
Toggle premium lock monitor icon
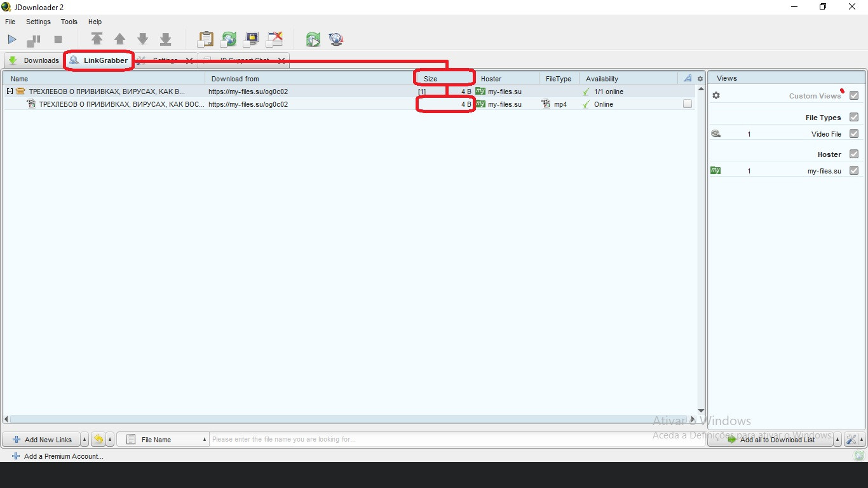coord(252,39)
